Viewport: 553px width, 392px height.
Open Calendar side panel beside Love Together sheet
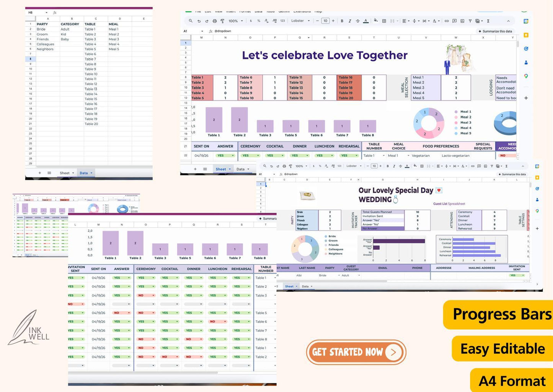(526, 21)
